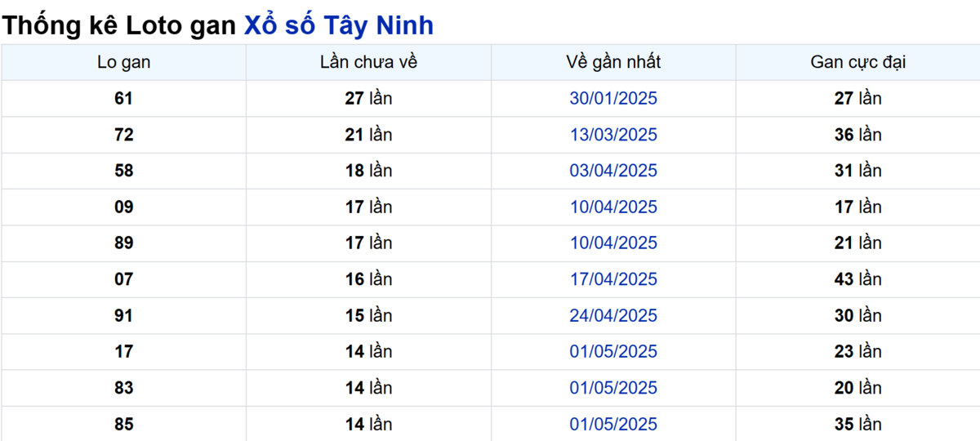Select loto number 89
This screenshot has width=980, height=441.
(124, 243)
